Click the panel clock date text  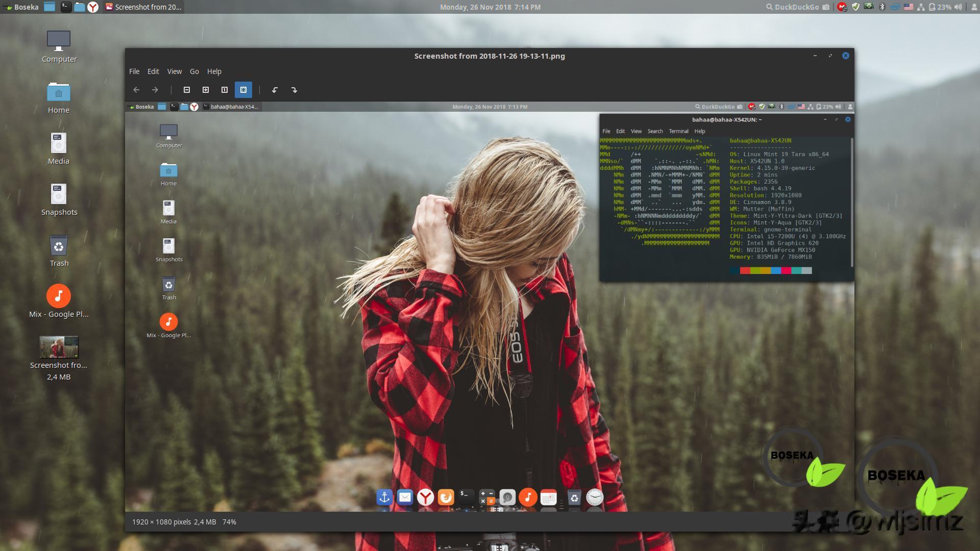(x=490, y=7)
